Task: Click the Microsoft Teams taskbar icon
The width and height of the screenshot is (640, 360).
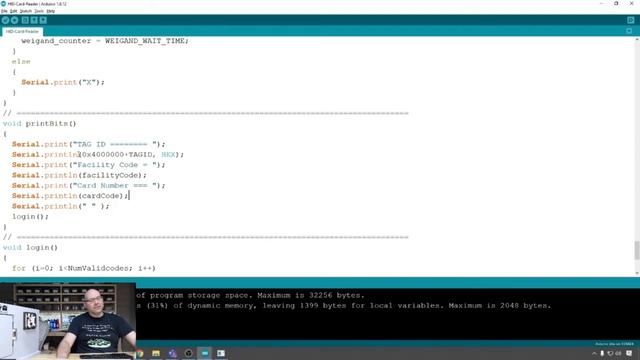Action: click(x=172, y=353)
